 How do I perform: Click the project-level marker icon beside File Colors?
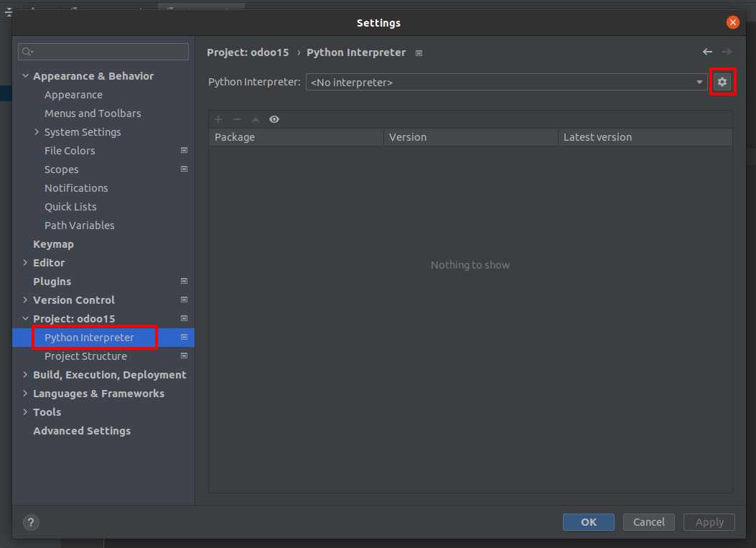[x=184, y=151]
